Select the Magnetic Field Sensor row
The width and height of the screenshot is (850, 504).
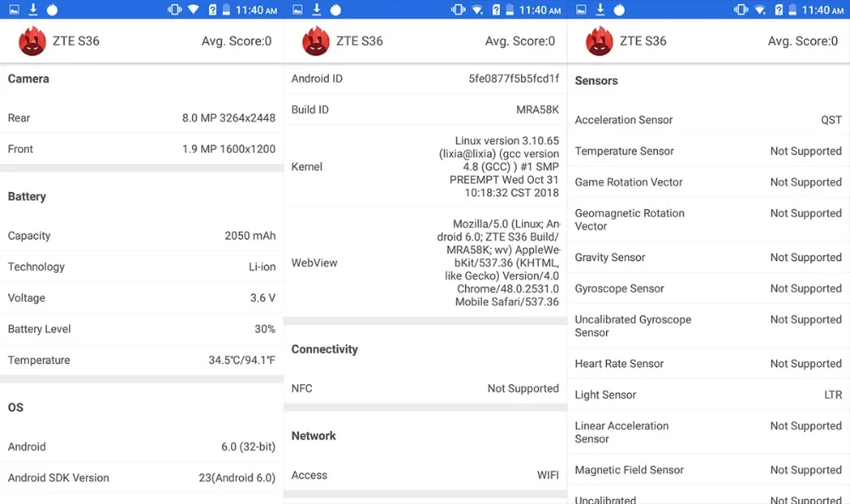709,470
